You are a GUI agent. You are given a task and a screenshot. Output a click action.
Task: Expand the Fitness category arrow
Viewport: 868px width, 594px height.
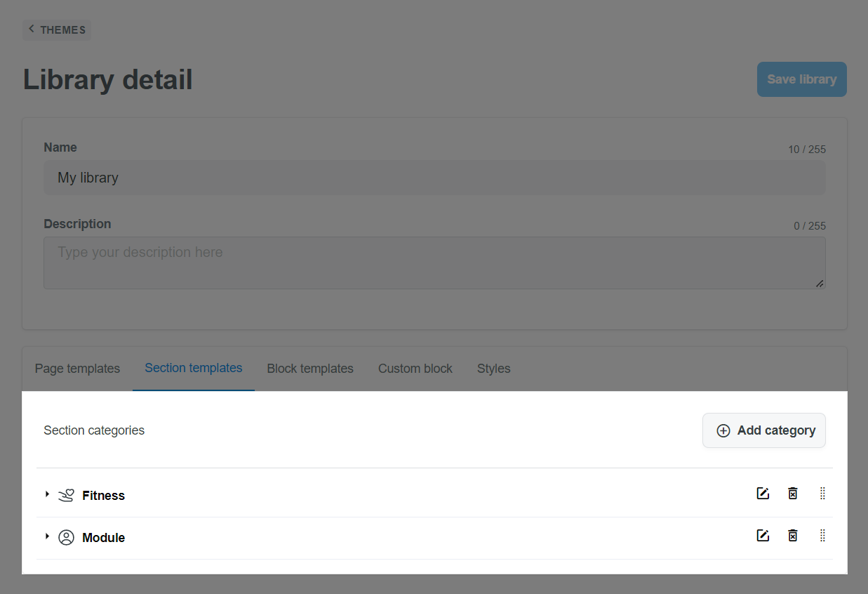tap(47, 494)
